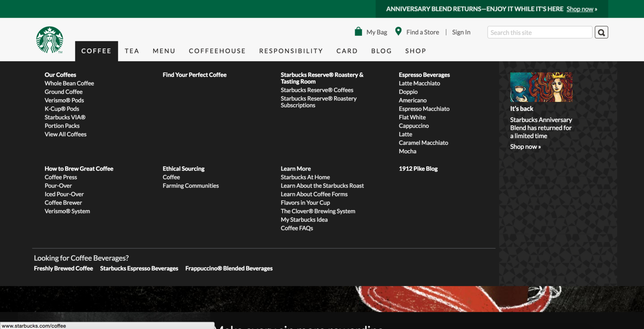
Task: Click the Find a Store pin icon
Action: click(398, 31)
